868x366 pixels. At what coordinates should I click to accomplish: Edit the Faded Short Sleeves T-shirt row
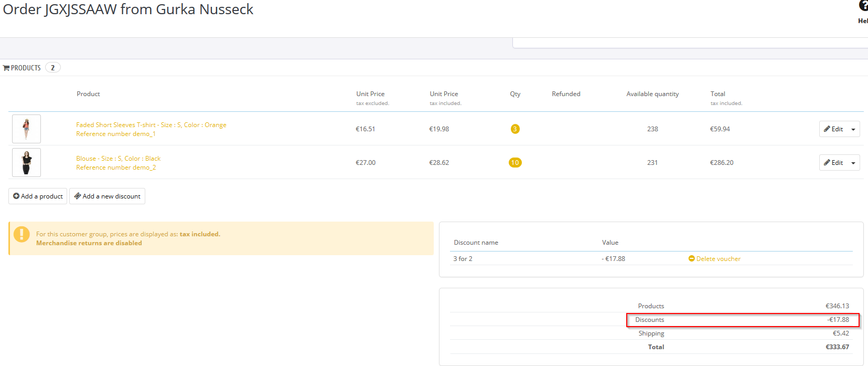click(833, 129)
